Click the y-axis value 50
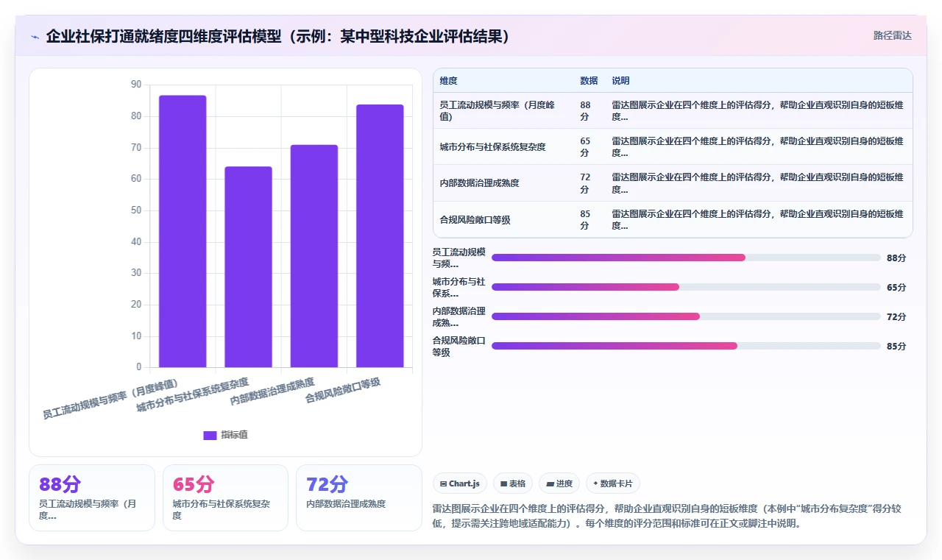The height and width of the screenshot is (560, 942). point(136,210)
